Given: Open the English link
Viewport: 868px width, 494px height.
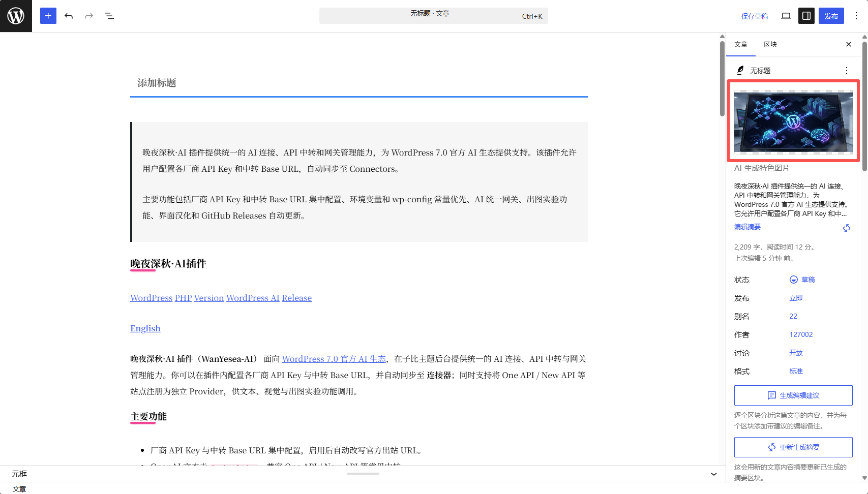Looking at the screenshot, I should point(145,328).
